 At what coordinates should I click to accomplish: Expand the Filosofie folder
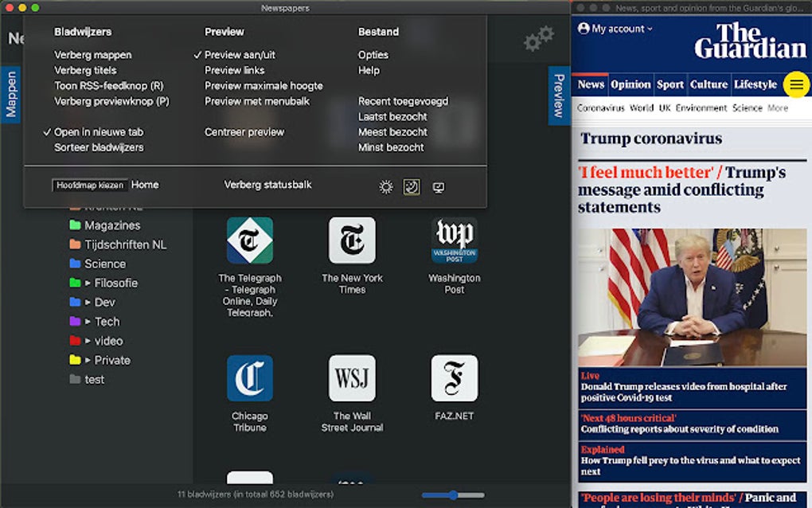pos(88,283)
